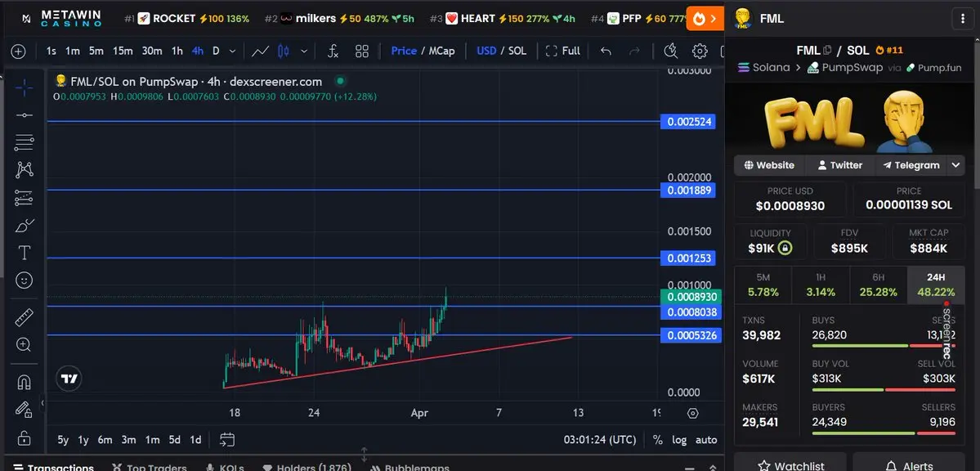The width and height of the screenshot is (980, 471).
Task: Switch chart currency to SOL
Action: (517, 52)
